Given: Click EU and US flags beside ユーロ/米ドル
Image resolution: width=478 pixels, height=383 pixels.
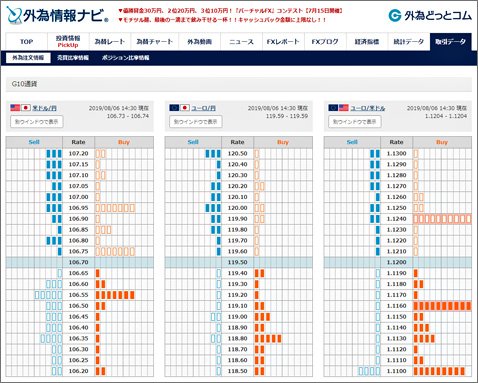Looking at the screenshot, I should [338, 108].
